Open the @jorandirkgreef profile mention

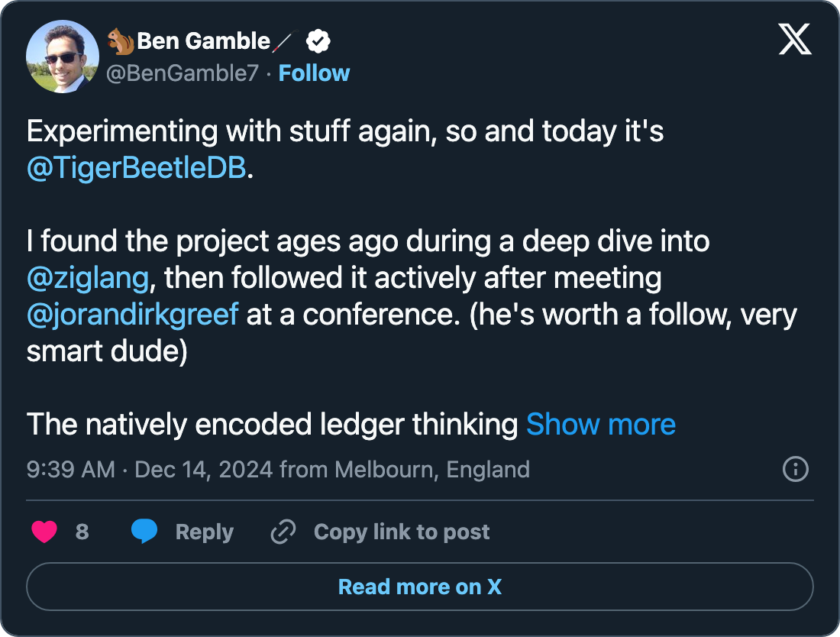[132, 315]
